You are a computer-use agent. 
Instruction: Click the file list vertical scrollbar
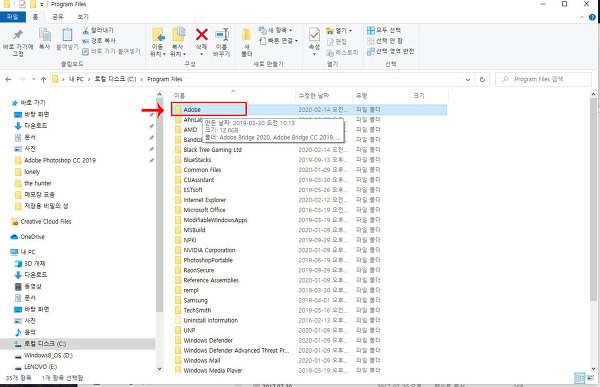click(593, 199)
